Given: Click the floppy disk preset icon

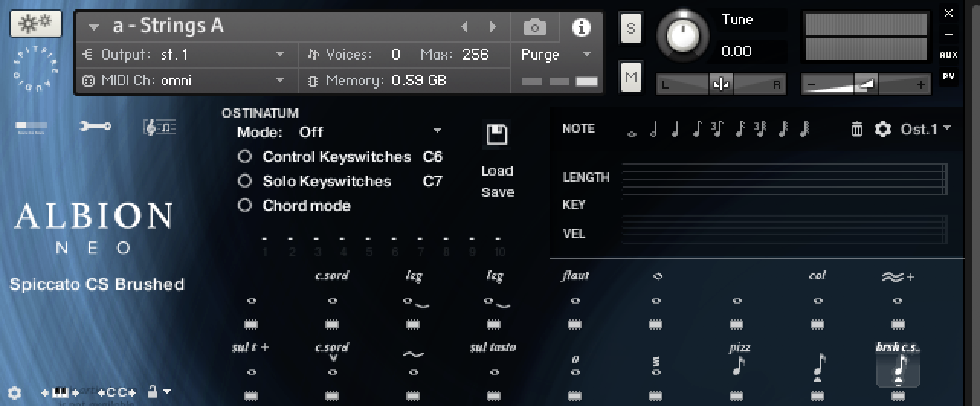Looking at the screenshot, I should [497, 135].
